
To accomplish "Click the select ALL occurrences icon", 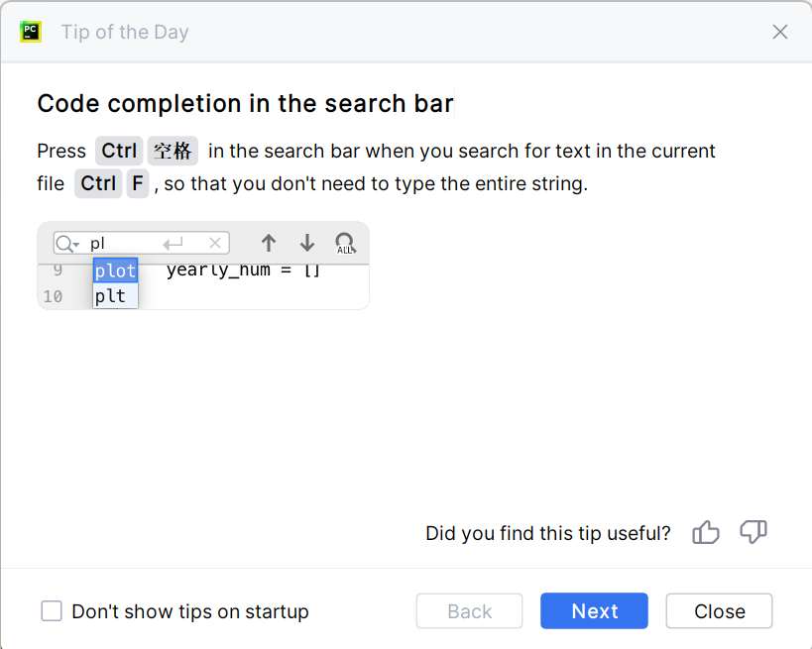I will click(x=345, y=244).
